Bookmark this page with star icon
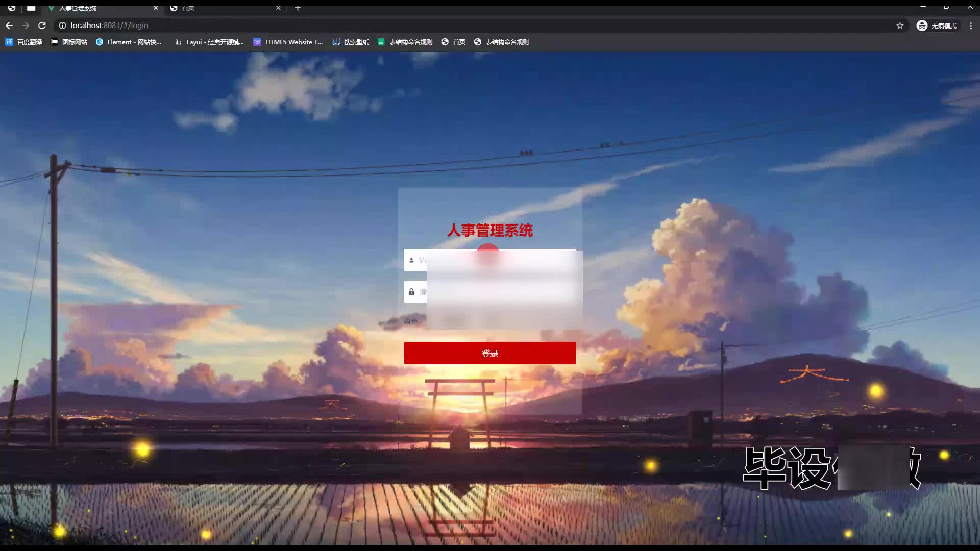Viewport: 980px width, 551px height. click(x=900, y=26)
